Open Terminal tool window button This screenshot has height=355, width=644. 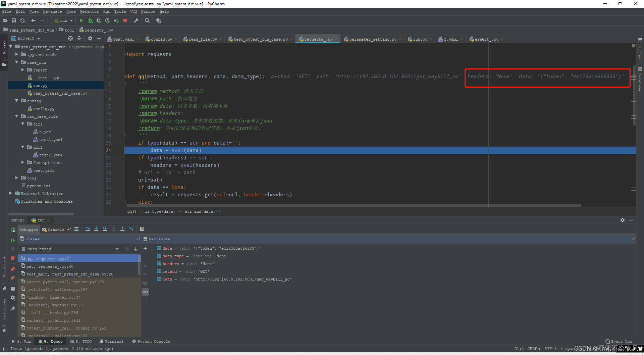pos(112,341)
